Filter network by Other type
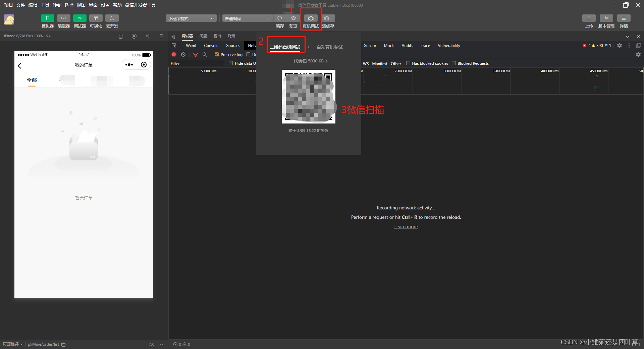The image size is (644, 349). point(396,63)
